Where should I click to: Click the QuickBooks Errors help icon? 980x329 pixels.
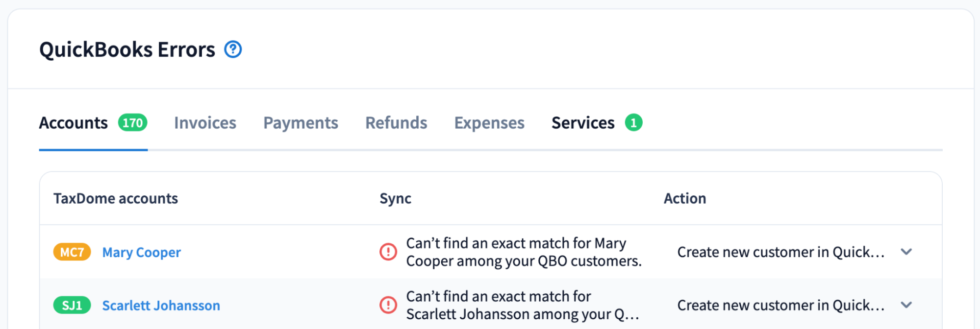pos(233,49)
